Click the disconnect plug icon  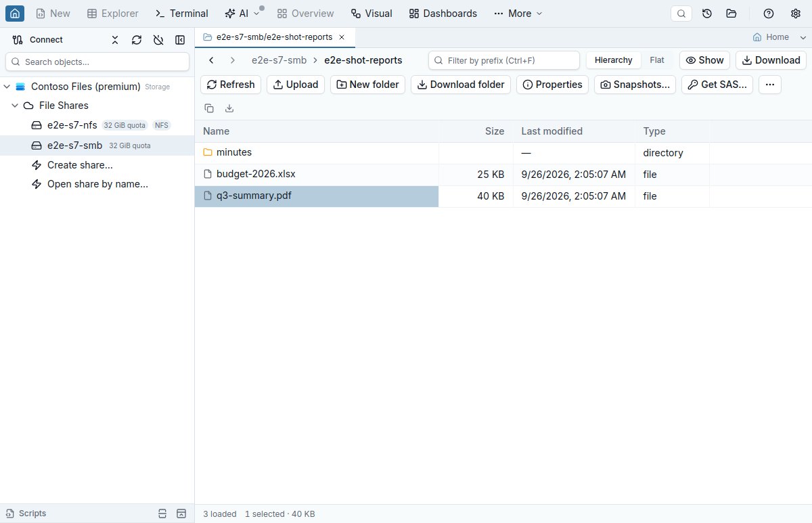coord(158,40)
